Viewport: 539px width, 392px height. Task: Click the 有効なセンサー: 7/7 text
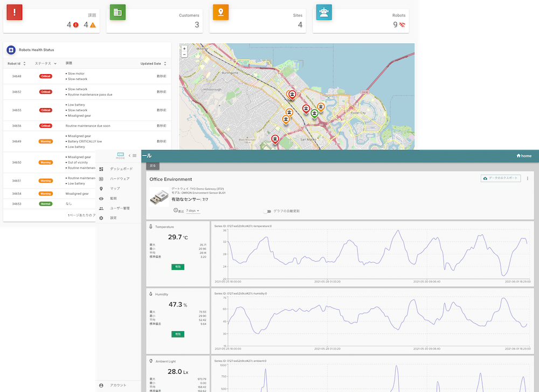[190, 199]
